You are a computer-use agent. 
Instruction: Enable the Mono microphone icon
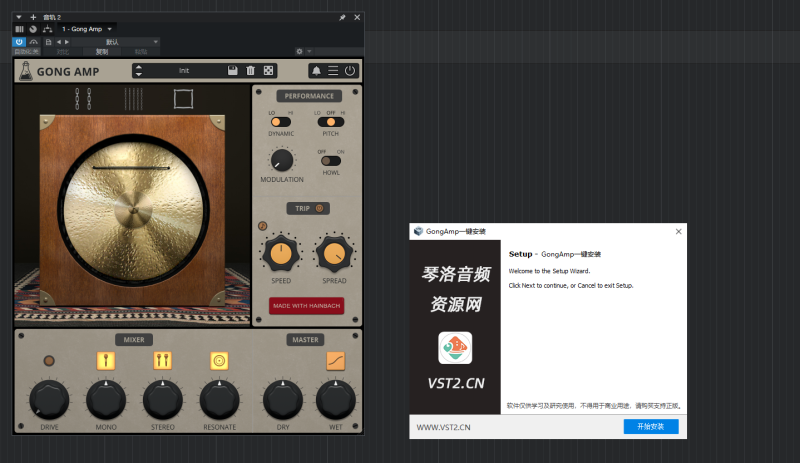click(106, 360)
